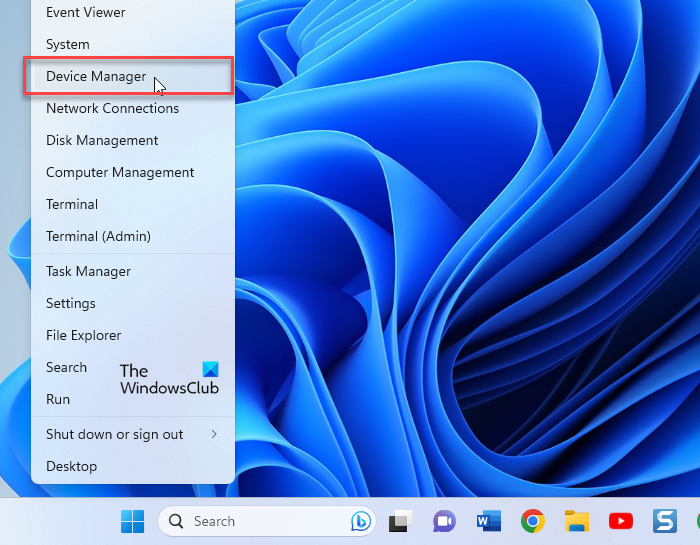This screenshot has height=545, width=700.
Task: Launch Computer Management
Action: click(x=133, y=172)
